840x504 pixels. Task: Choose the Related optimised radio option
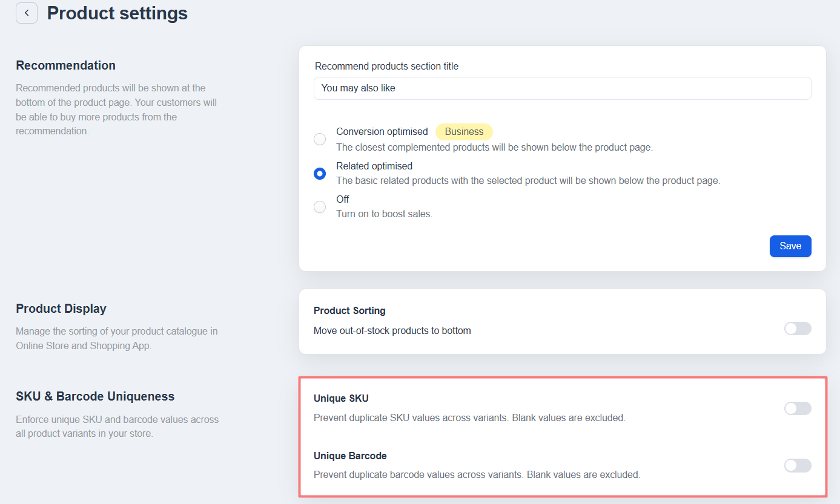(x=320, y=174)
